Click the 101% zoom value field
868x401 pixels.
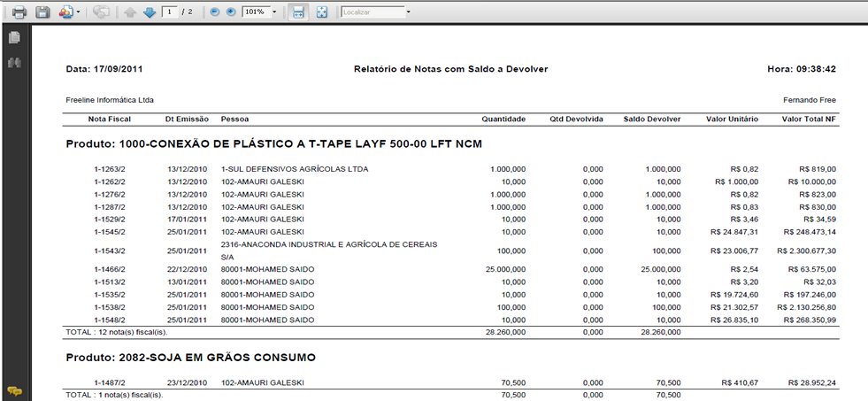tap(254, 12)
